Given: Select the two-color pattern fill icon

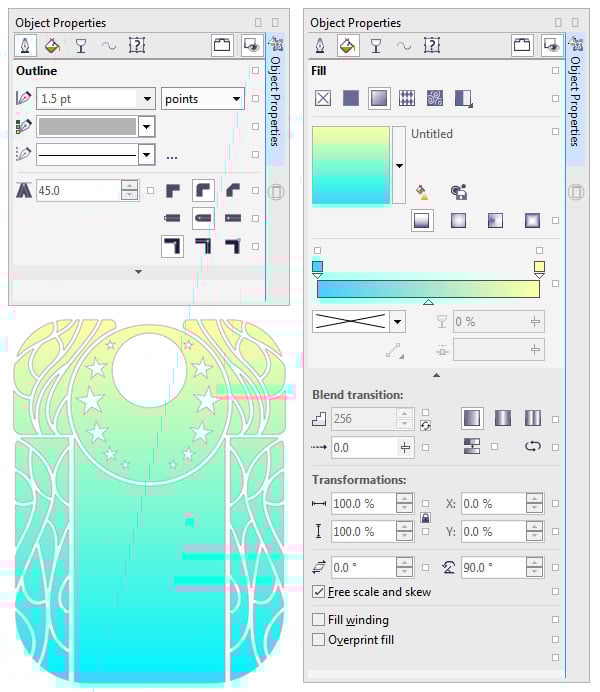Looking at the screenshot, I should click(464, 98).
